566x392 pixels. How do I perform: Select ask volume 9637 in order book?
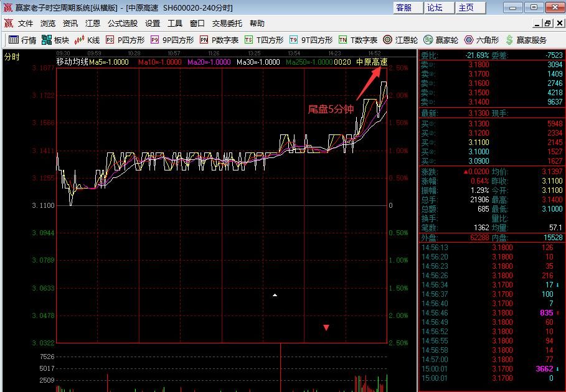click(555, 102)
